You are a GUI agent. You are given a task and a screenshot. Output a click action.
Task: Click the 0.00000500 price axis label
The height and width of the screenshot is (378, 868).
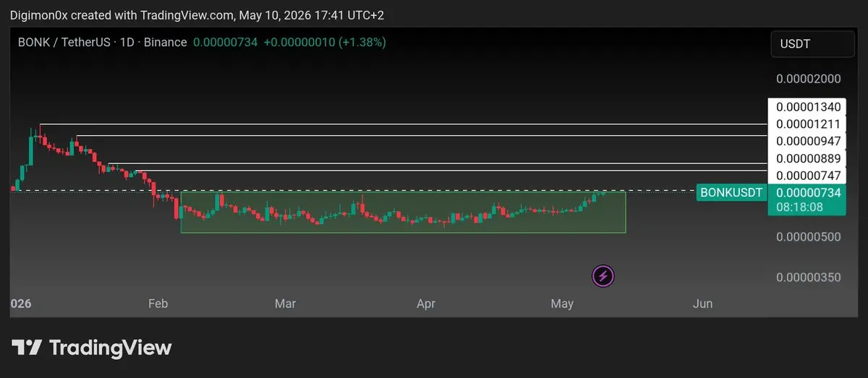[x=808, y=237]
